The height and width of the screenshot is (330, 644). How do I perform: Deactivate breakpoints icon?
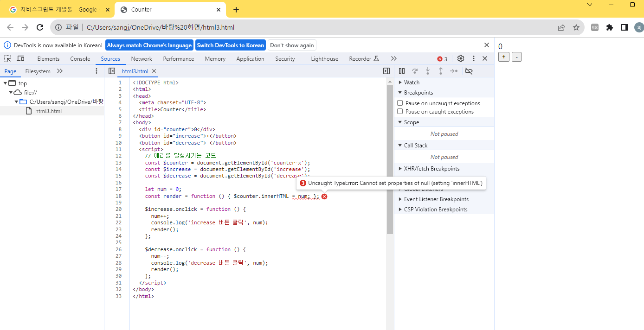(469, 71)
